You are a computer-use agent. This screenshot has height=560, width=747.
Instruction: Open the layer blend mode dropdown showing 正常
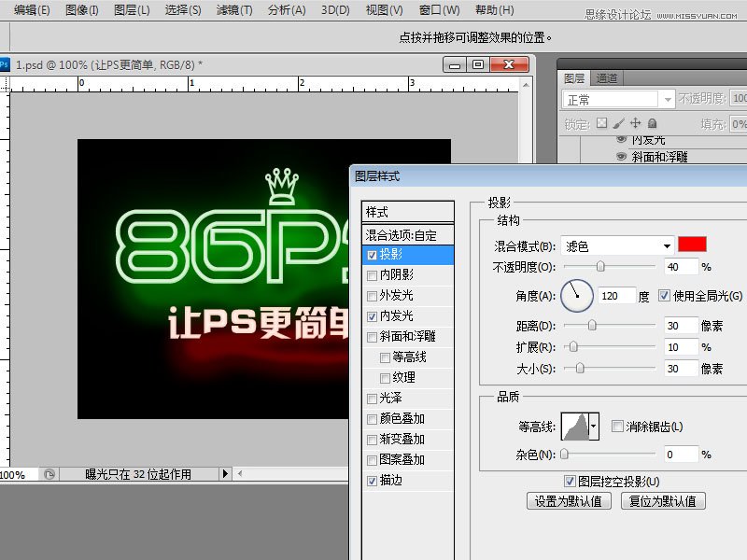[669, 97]
